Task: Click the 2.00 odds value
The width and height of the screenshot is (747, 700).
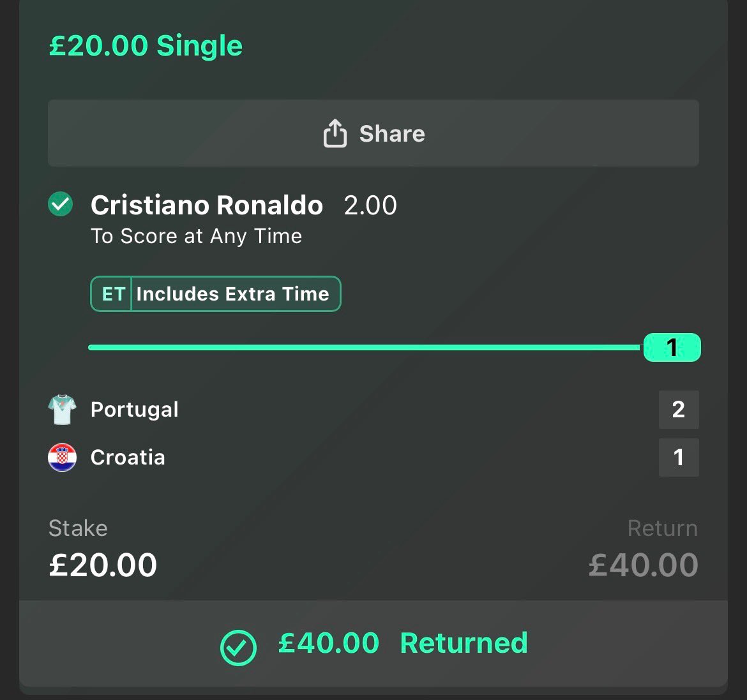Action: [370, 205]
